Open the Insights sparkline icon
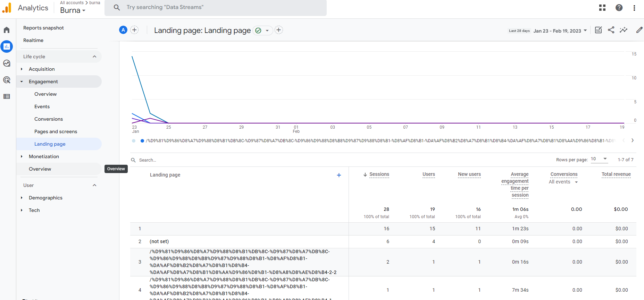 coord(624,30)
